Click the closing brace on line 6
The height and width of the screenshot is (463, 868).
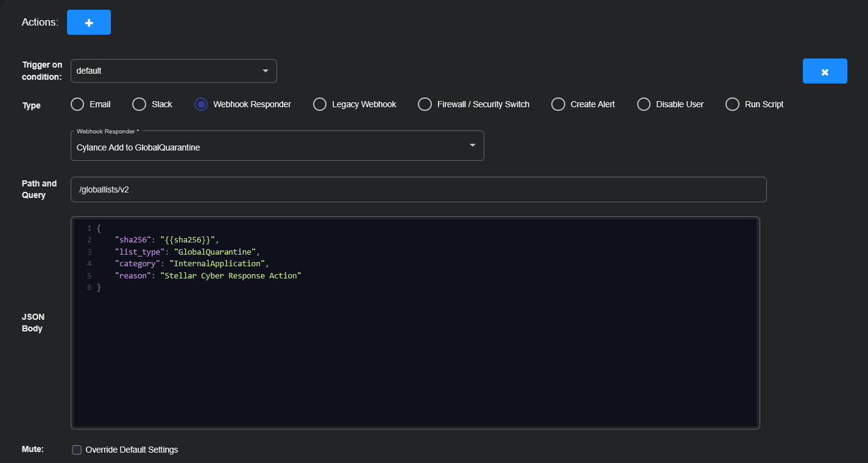click(99, 288)
